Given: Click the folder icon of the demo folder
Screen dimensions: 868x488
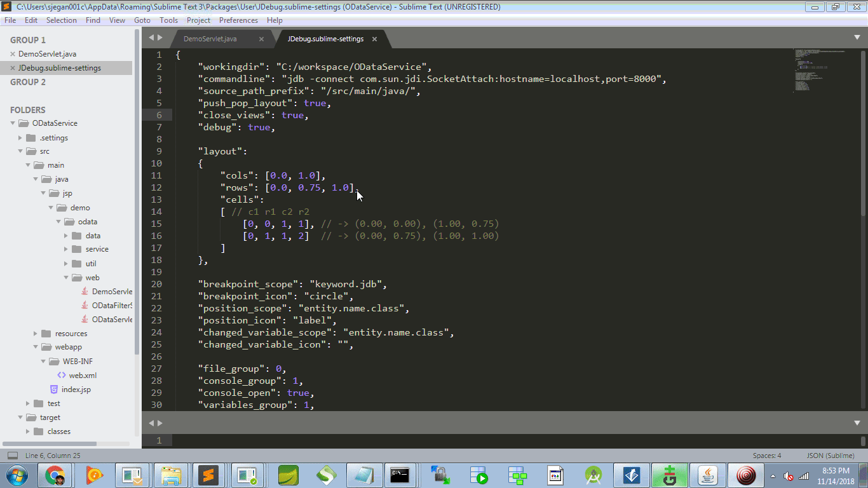Looking at the screenshot, I should tap(62, 208).
